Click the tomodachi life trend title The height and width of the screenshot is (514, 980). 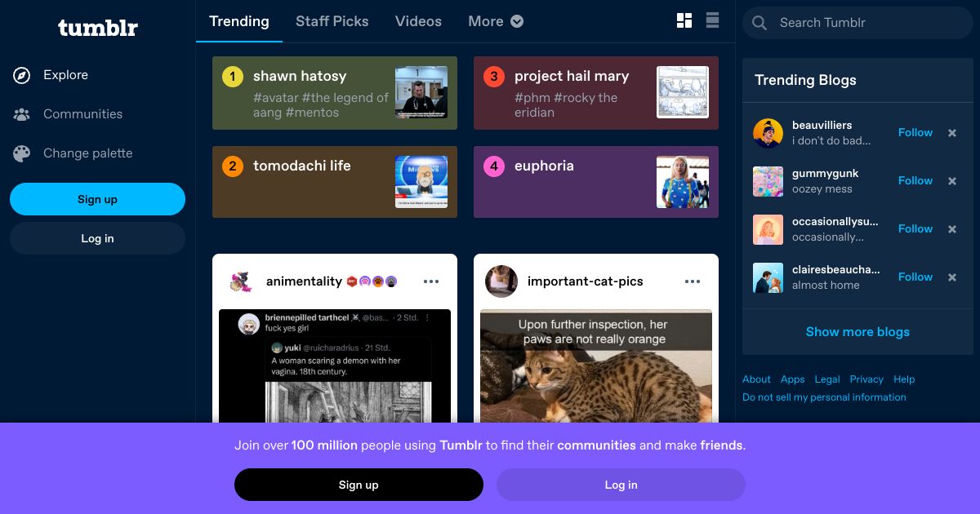tap(302, 166)
